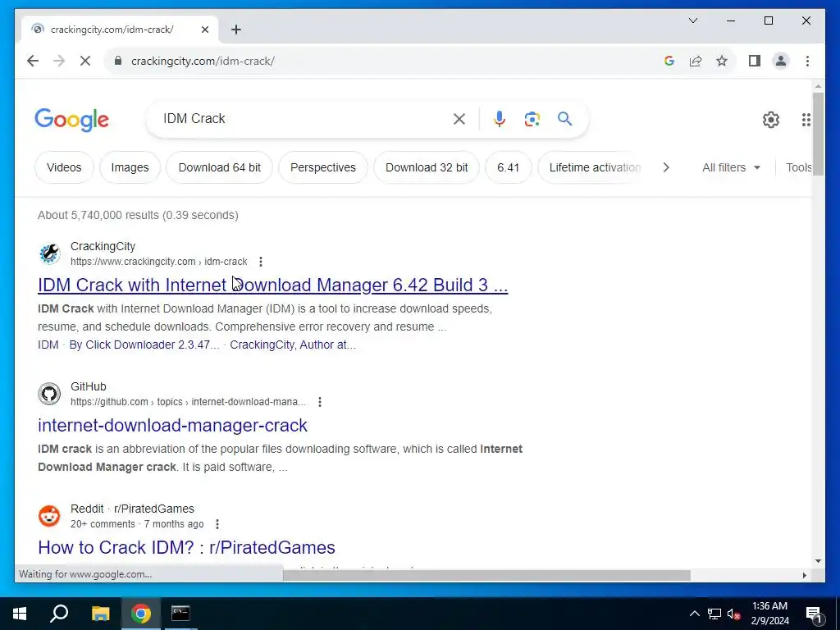Select the 6.41 filter chip

coord(509,167)
